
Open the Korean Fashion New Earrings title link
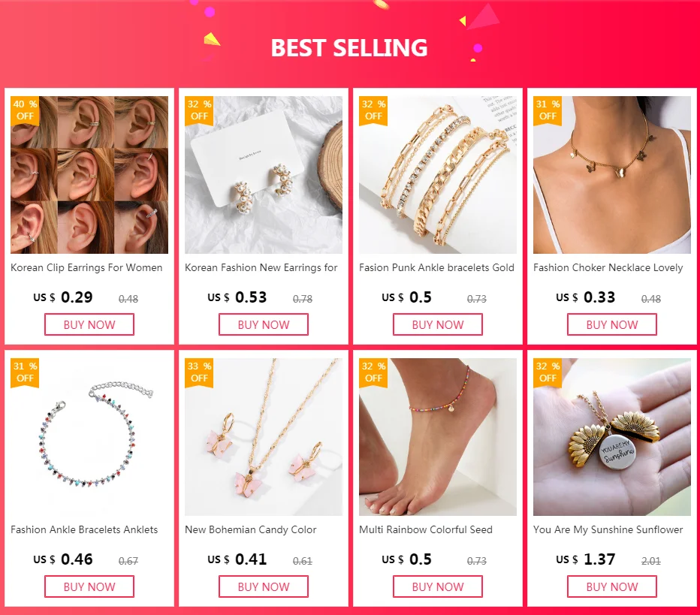tap(261, 268)
